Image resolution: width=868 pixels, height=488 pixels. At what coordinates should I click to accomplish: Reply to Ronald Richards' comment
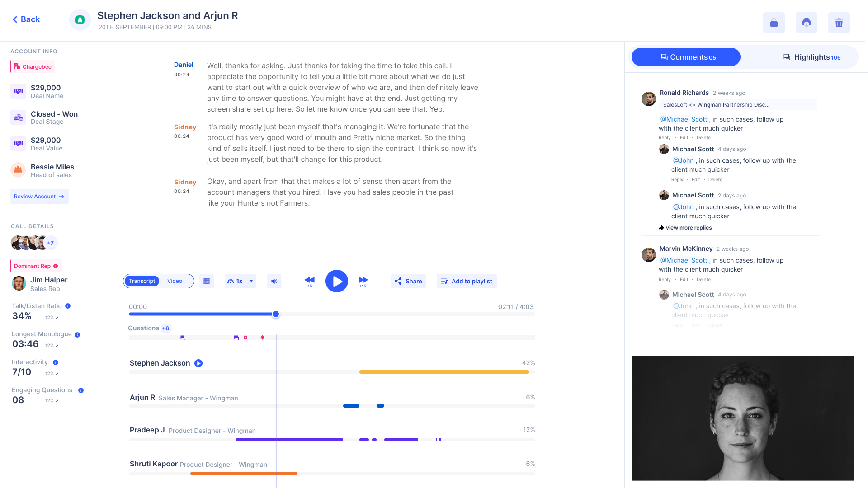(x=665, y=138)
